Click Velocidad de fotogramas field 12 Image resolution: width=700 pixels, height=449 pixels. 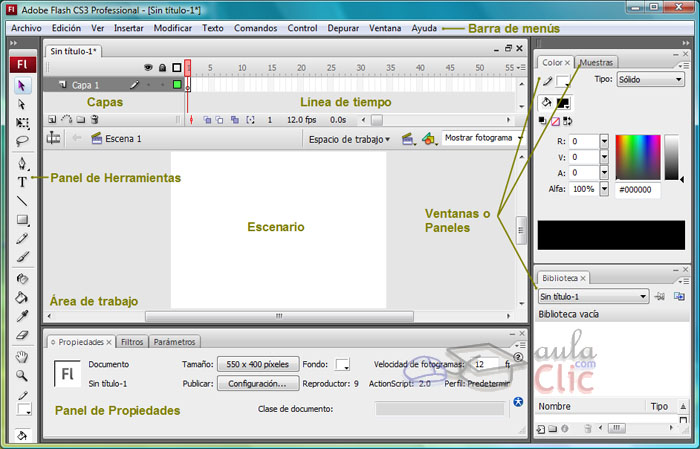pos(484,364)
